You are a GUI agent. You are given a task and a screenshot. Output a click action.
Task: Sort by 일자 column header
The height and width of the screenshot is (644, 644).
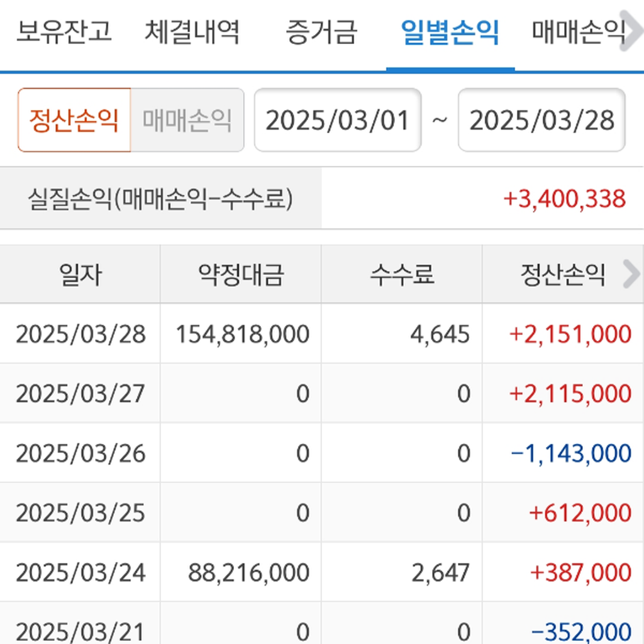click(80, 274)
